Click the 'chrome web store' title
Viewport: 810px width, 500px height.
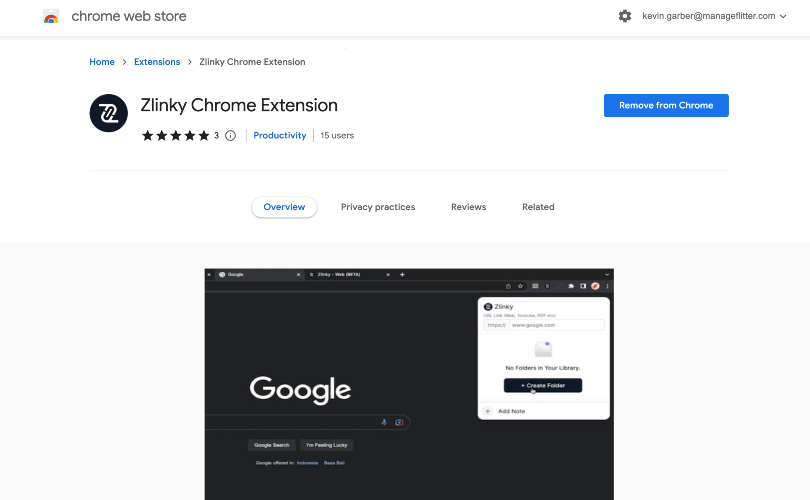point(129,17)
